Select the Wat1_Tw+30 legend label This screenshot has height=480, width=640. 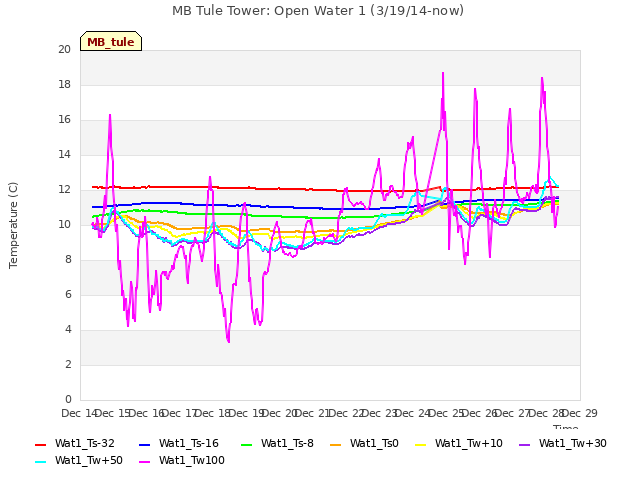tap(573, 444)
